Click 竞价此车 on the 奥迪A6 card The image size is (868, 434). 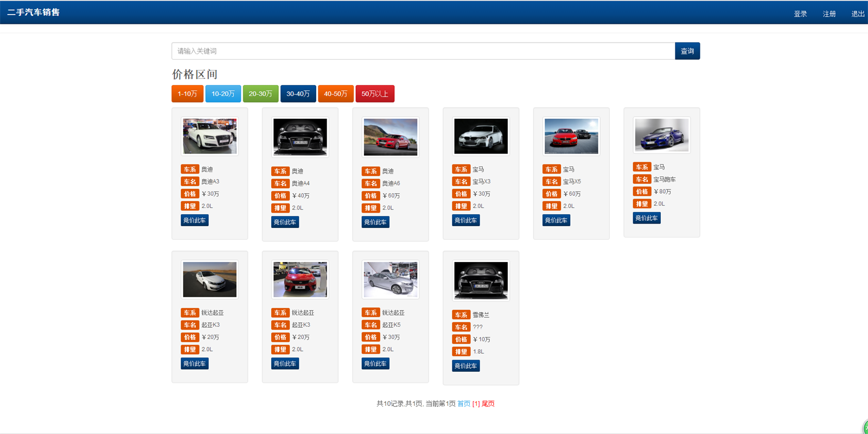tap(375, 222)
